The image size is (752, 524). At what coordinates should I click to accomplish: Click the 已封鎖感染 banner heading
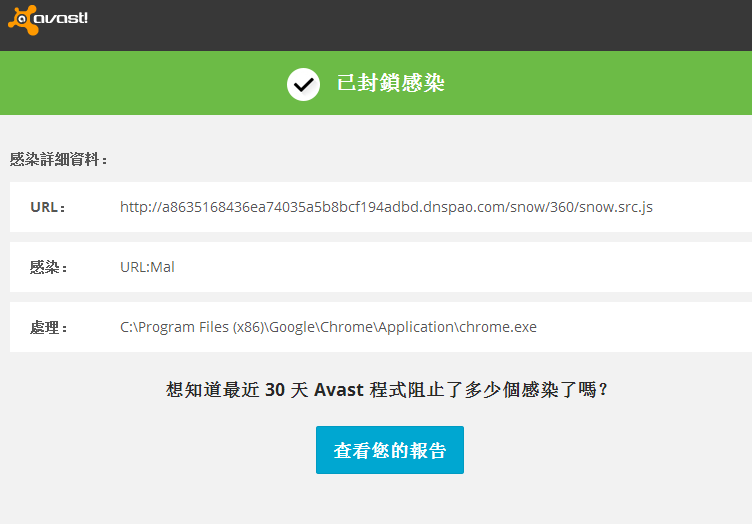pyautogui.click(x=390, y=83)
